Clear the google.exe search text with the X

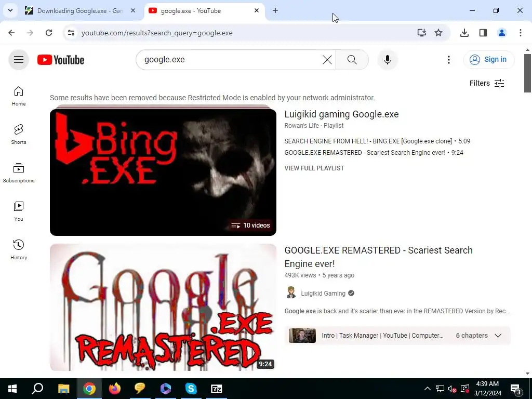[x=327, y=60]
